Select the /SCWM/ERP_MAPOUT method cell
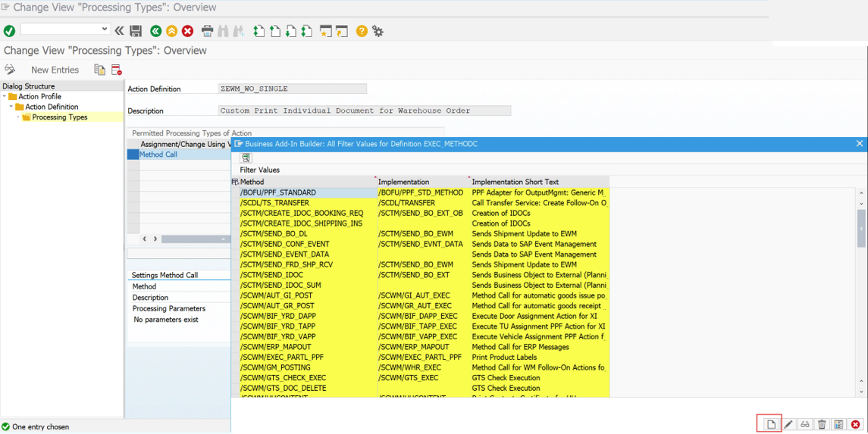The width and height of the screenshot is (868, 434). [307, 347]
